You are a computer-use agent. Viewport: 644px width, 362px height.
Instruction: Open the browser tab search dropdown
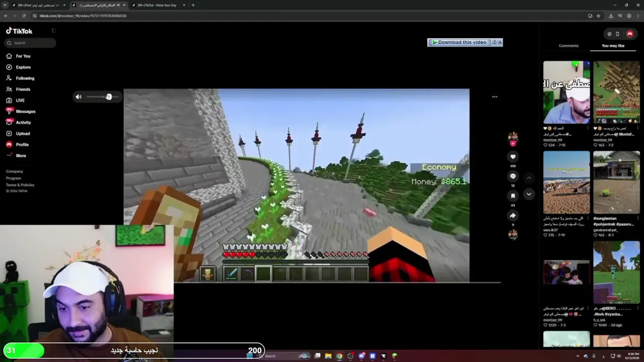coord(5,5)
